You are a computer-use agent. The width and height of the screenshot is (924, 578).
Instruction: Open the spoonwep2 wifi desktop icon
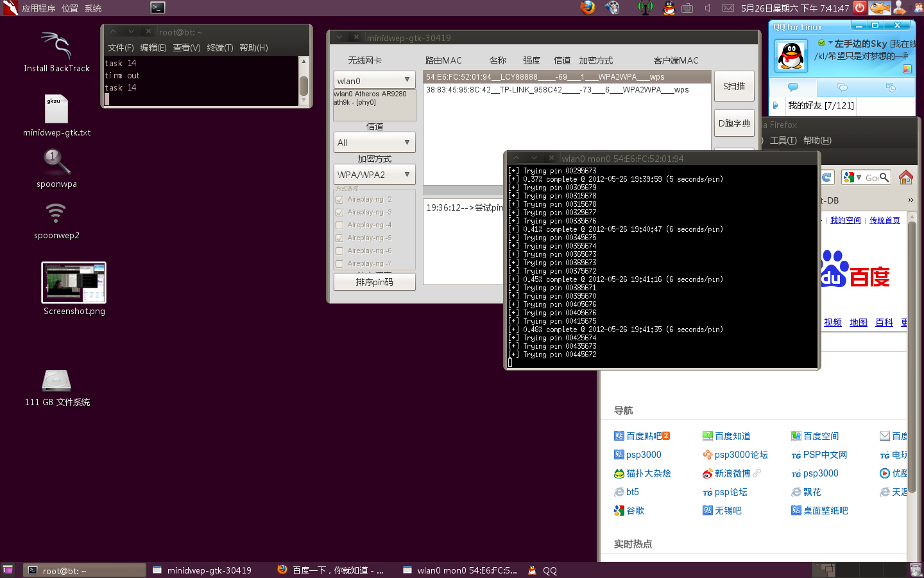(56, 214)
